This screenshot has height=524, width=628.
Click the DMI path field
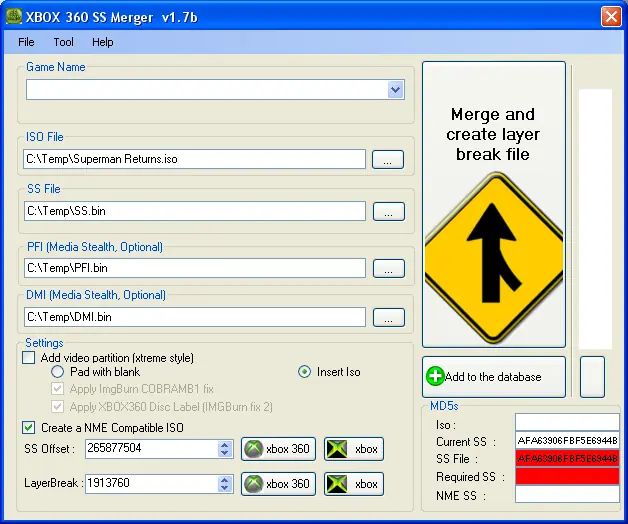click(x=195, y=317)
